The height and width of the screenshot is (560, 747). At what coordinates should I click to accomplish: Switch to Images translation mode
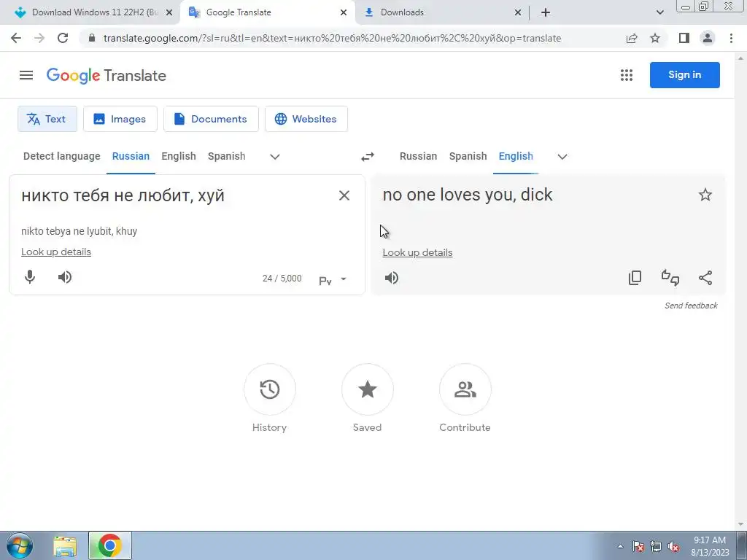tap(120, 119)
